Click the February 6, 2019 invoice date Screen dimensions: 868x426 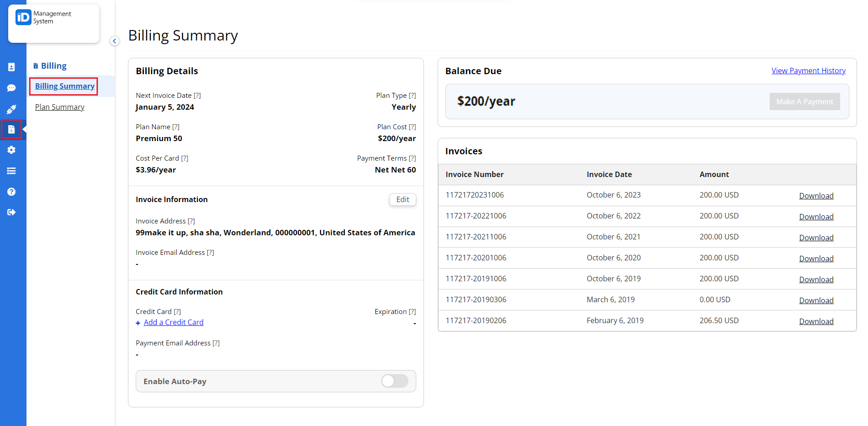pyautogui.click(x=615, y=320)
